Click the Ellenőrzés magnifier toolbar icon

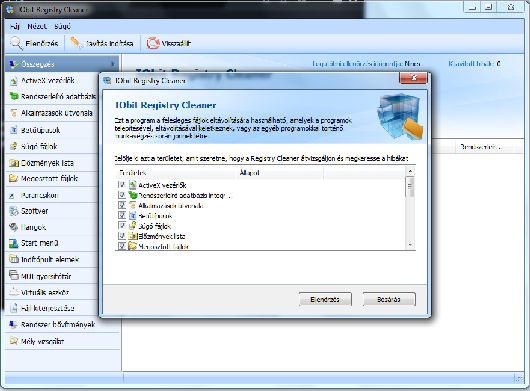(x=16, y=43)
